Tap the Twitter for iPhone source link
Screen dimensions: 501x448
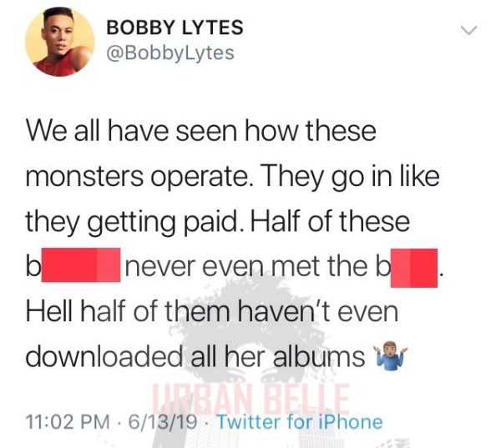pos(300,421)
